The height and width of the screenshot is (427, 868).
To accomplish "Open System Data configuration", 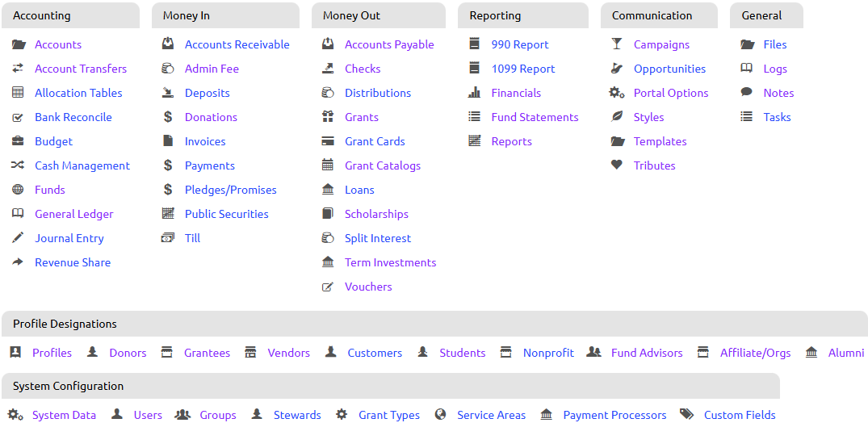I will [65, 415].
